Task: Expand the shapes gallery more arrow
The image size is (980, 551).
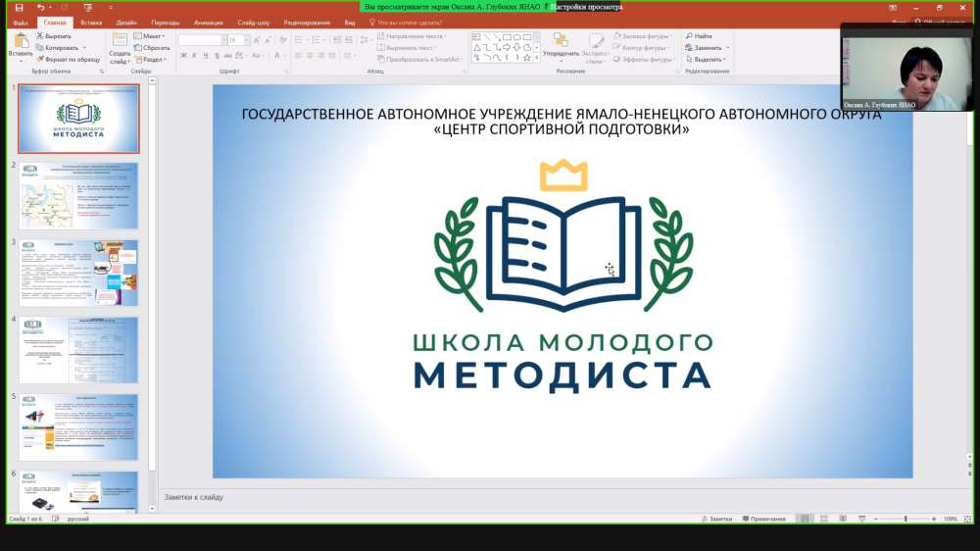Action: pos(537,58)
